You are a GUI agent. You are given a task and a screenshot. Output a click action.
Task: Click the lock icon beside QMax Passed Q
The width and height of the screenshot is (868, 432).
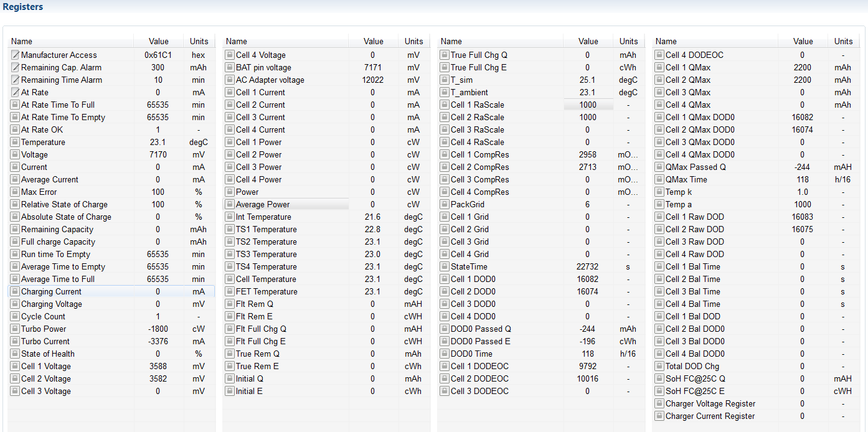pos(659,167)
